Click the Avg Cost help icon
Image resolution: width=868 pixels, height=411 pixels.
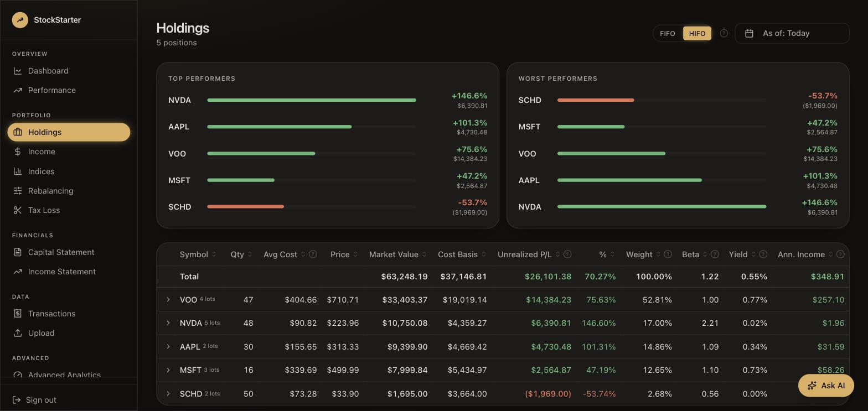(313, 254)
